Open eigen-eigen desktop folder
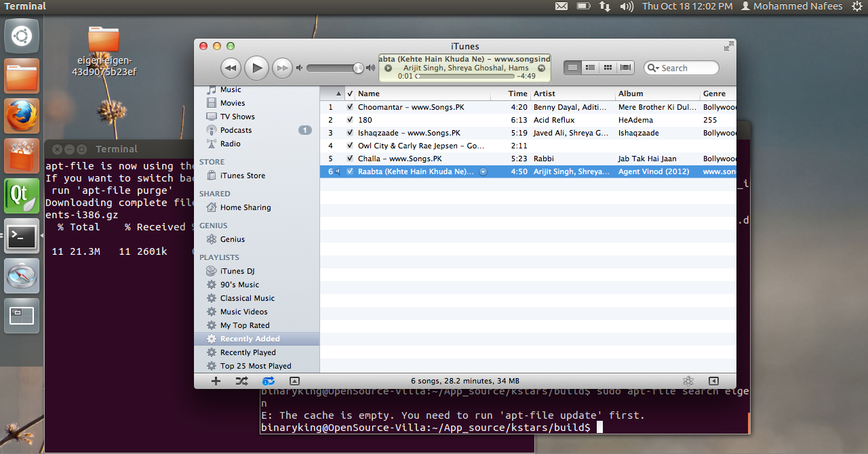This screenshot has height=454, width=868. [104, 51]
